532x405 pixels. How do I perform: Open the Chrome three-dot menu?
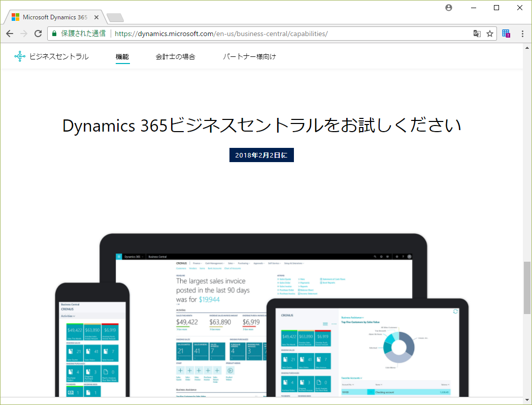click(522, 34)
